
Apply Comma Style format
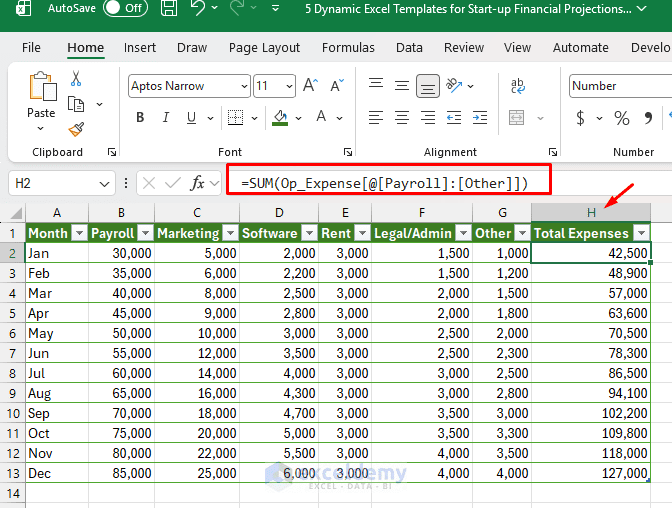coord(648,117)
